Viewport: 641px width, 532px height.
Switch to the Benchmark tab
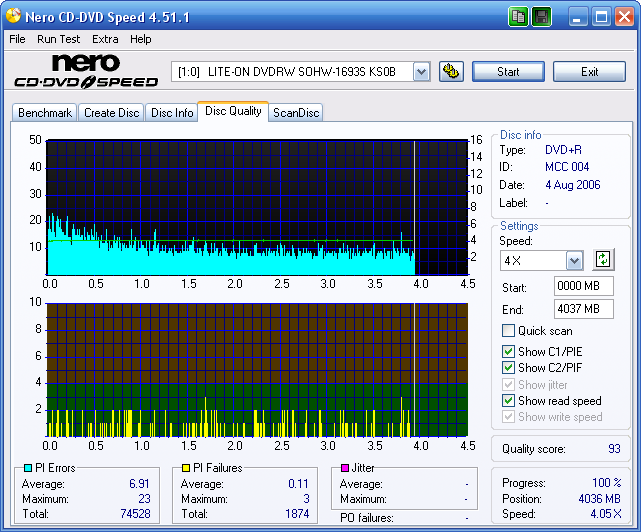45,112
